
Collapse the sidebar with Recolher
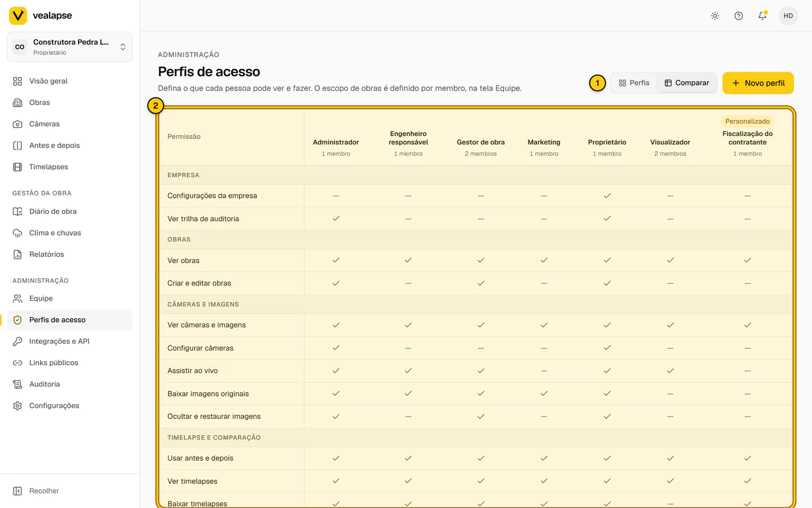[69, 491]
